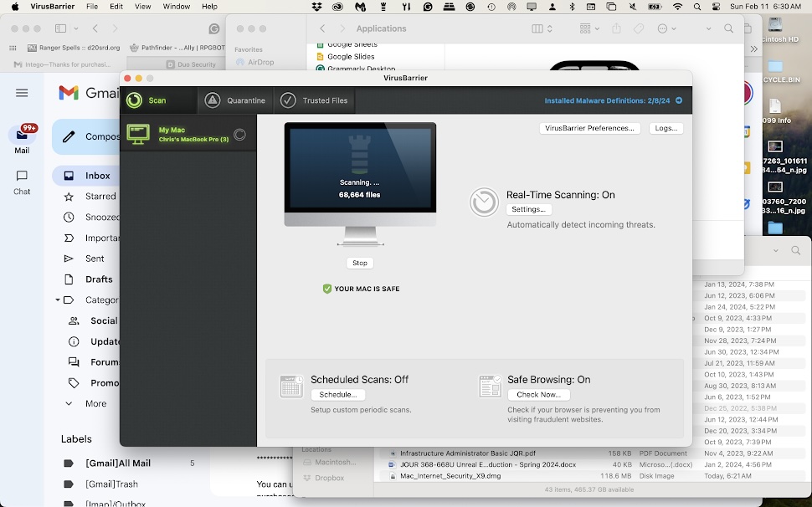Viewport: 812px width, 507px height.
Task: Open Safari sidebar options dropdown arrow
Action: click(76, 28)
